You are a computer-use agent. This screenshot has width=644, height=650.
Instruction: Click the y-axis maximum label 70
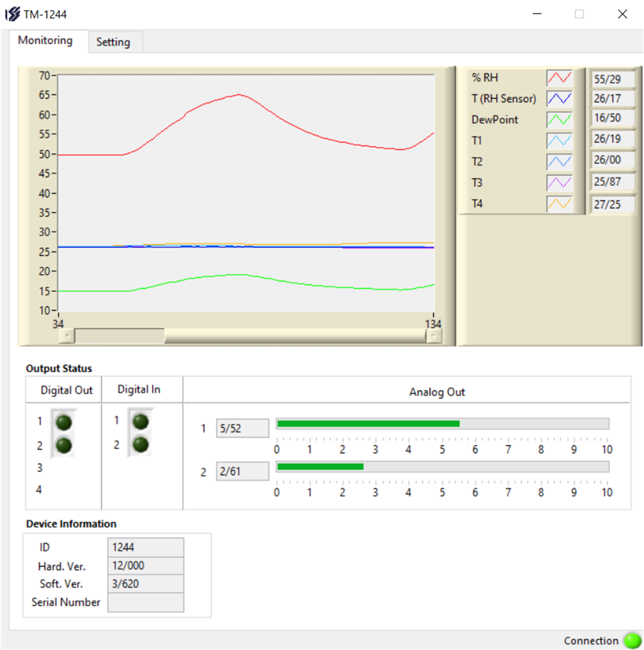44,76
